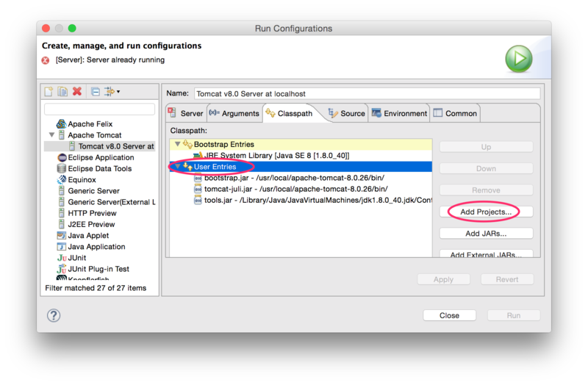Select the Classpath tab
The image size is (588, 385).
click(289, 113)
